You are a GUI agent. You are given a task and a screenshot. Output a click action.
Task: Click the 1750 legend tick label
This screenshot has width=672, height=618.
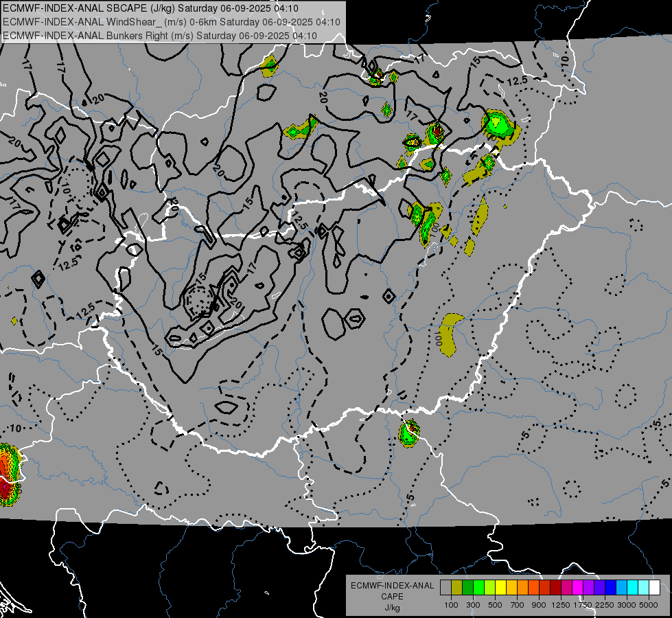tap(583, 605)
